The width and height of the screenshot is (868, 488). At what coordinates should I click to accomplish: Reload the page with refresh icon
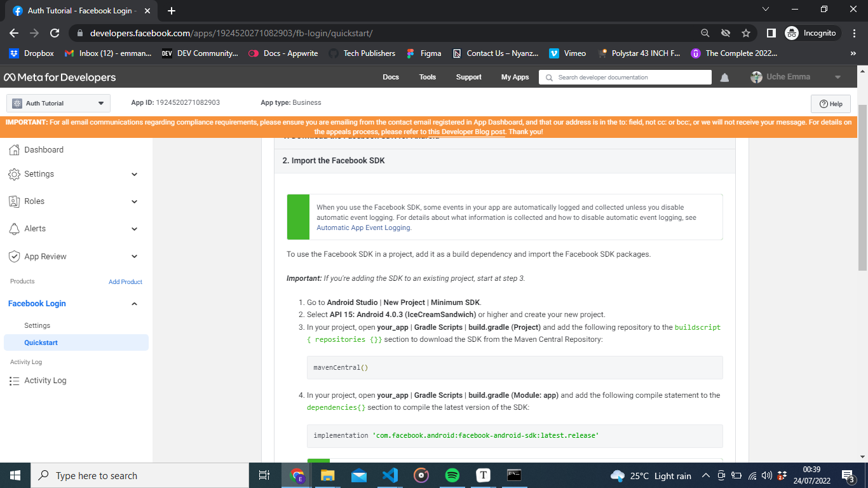[x=55, y=33]
